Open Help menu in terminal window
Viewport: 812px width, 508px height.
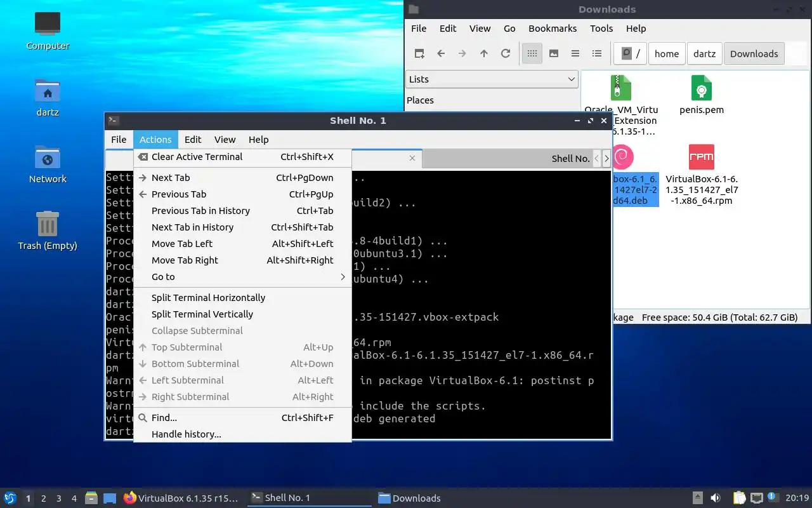click(x=258, y=140)
